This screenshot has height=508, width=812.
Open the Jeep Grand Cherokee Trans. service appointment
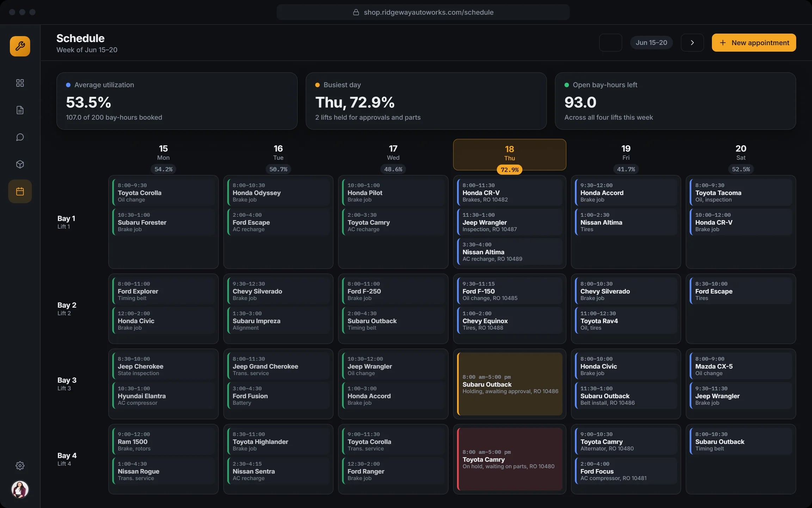(278, 366)
